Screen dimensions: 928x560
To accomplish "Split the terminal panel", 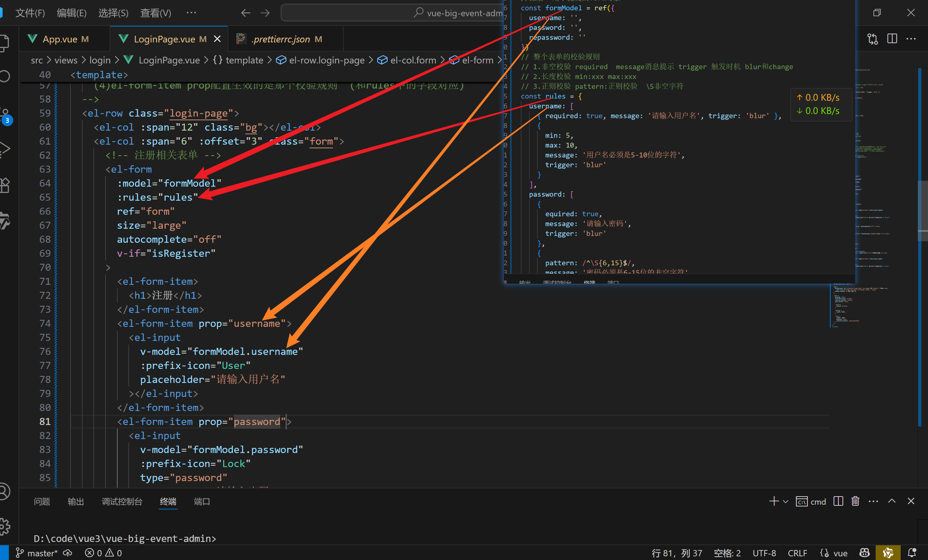I will point(838,501).
